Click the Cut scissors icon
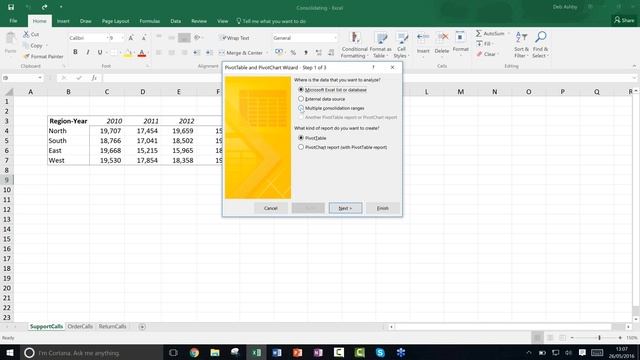This screenshot has width=640, height=360. (26, 34)
